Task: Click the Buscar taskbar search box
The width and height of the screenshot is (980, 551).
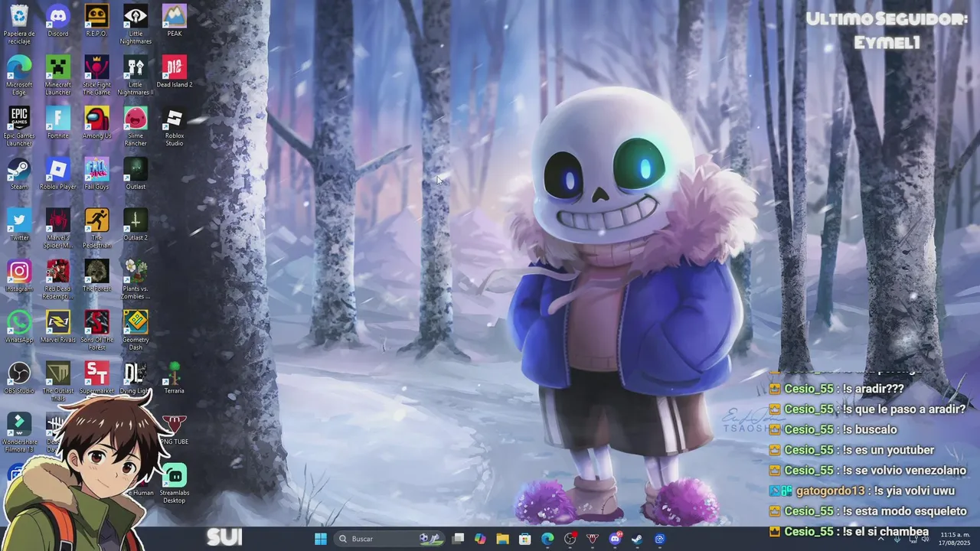Action: [x=389, y=539]
